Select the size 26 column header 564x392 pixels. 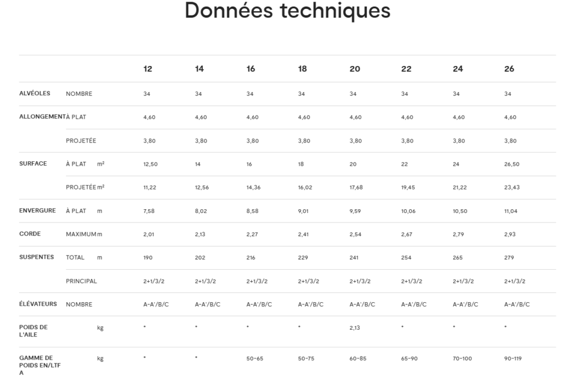[x=509, y=69]
